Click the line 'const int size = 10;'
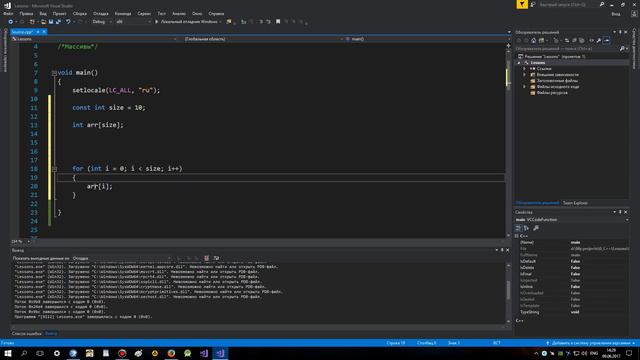Screen dimensions: 640x360 pos(109,108)
